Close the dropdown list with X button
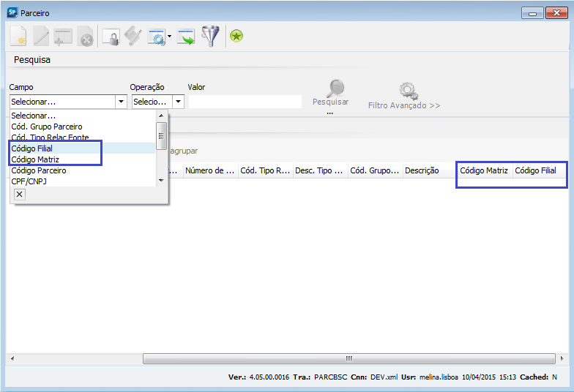The image size is (574, 392). [19, 195]
